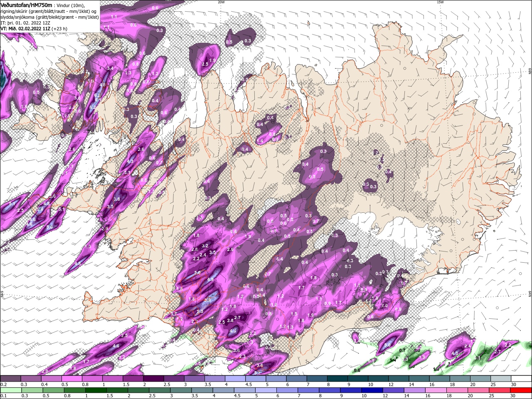Click the 0.2 label on purple snow scale

click(3, 384)
